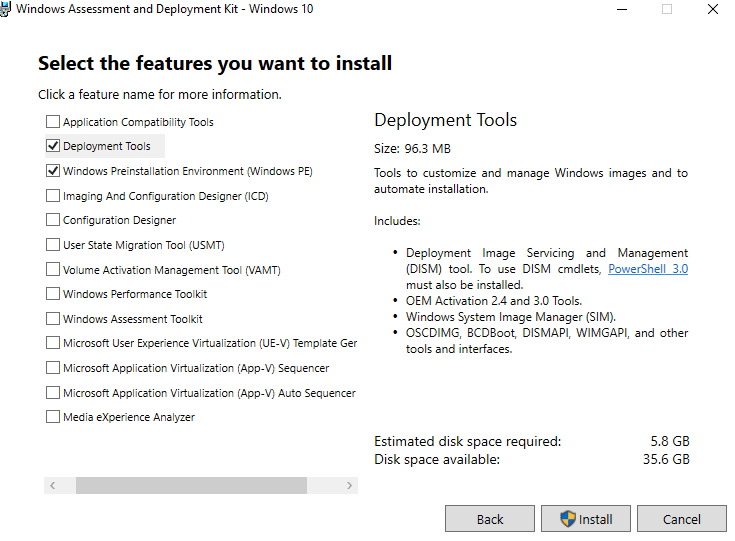Enable Windows Performance Toolkit
735x541 pixels.
(53, 294)
